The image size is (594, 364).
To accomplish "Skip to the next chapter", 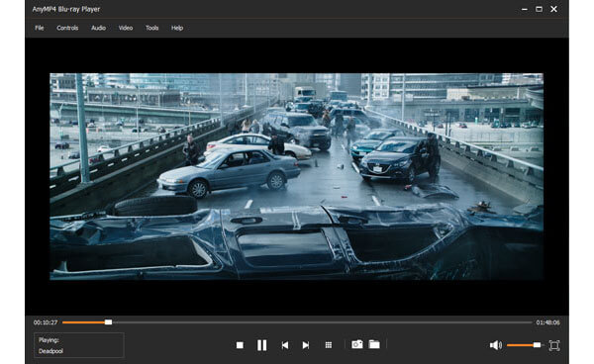I will tap(306, 345).
